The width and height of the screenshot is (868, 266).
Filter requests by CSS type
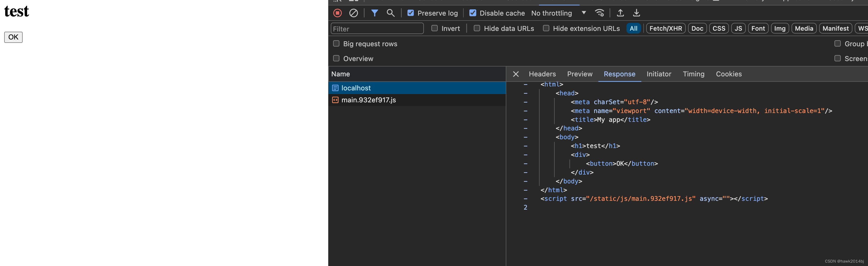point(719,28)
